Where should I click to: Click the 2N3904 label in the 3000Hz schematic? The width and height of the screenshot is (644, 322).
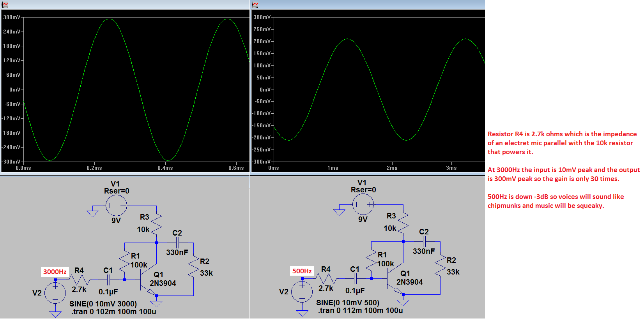163,283
